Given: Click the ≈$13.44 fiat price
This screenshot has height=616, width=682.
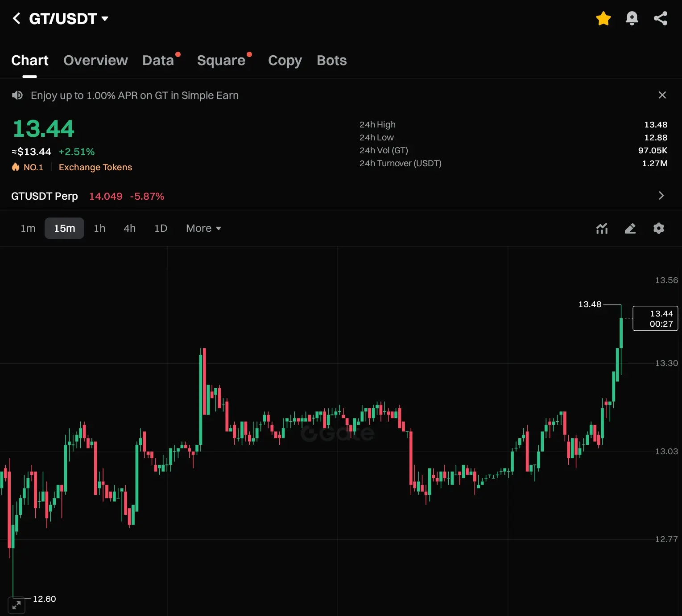Looking at the screenshot, I should tap(31, 152).
